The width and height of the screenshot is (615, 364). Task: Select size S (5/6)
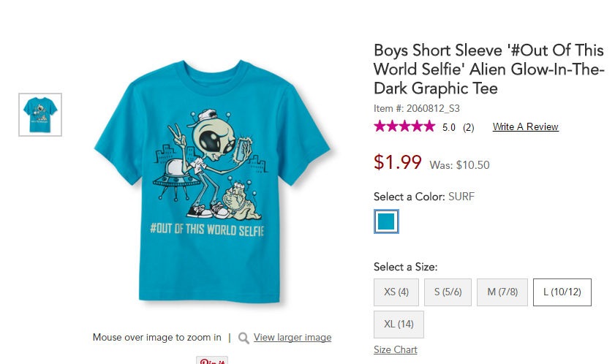click(448, 292)
